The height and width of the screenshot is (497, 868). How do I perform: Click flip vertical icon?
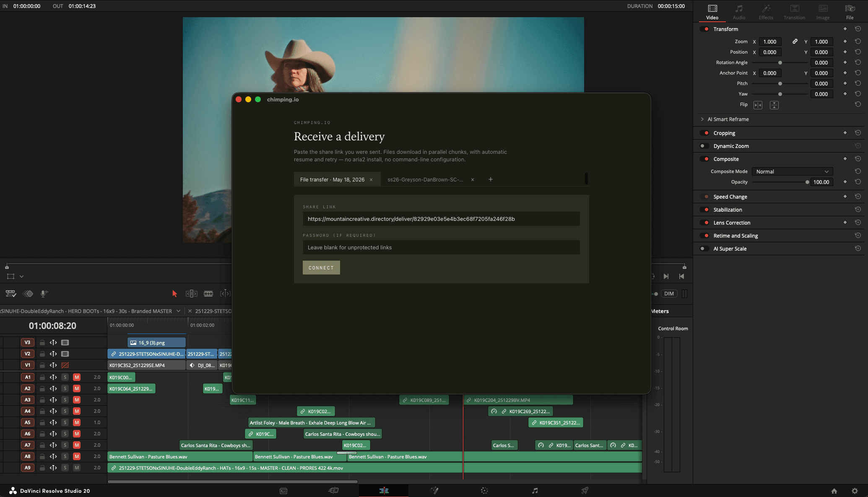point(774,105)
